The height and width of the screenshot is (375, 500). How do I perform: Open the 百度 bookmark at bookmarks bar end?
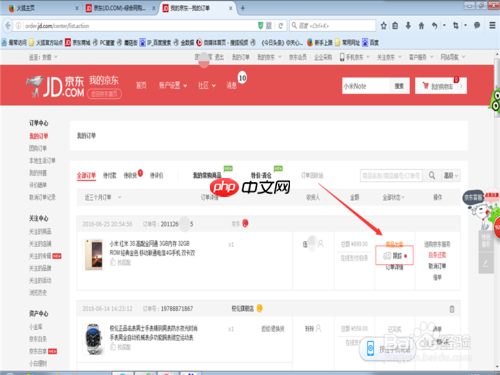click(371, 43)
